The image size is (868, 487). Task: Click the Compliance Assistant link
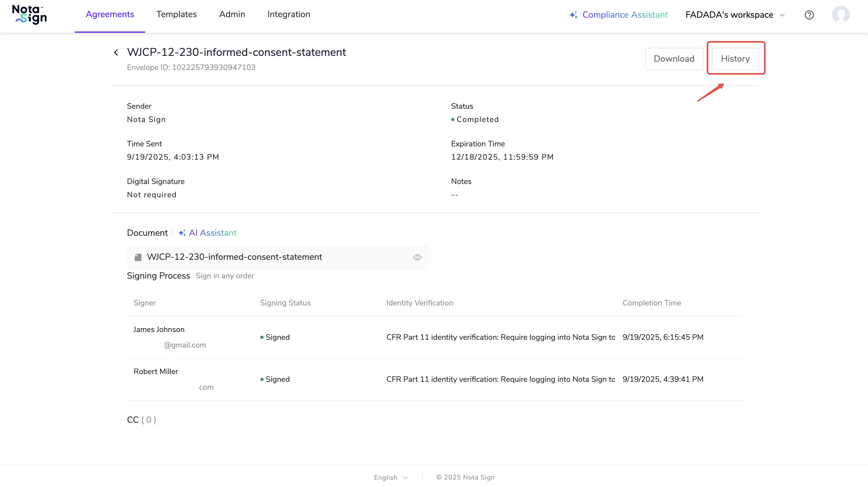625,15
